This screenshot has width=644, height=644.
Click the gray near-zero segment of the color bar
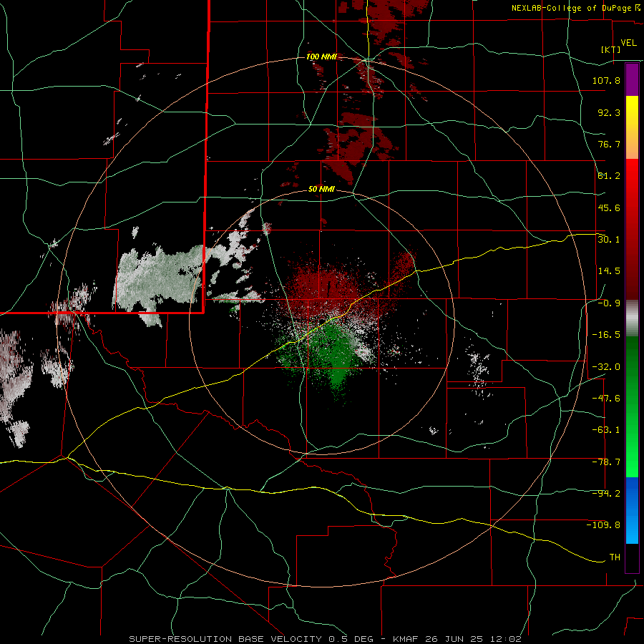tap(632, 318)
